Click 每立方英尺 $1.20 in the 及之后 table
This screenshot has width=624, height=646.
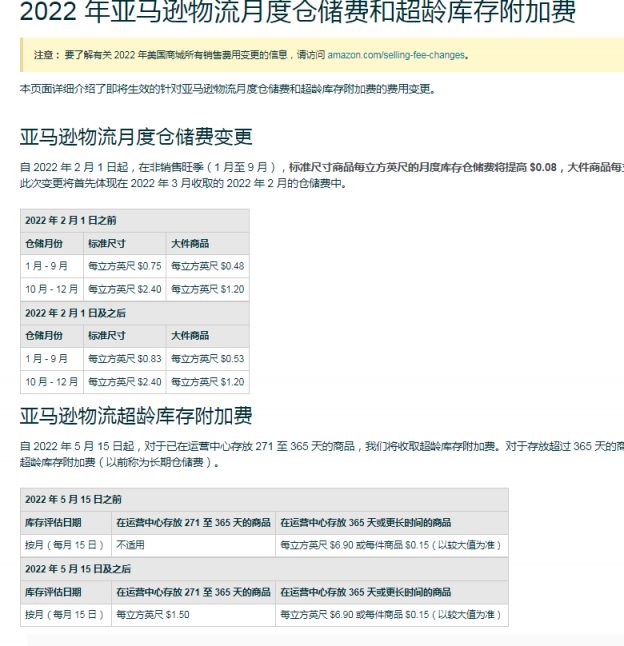pos(208,382)
